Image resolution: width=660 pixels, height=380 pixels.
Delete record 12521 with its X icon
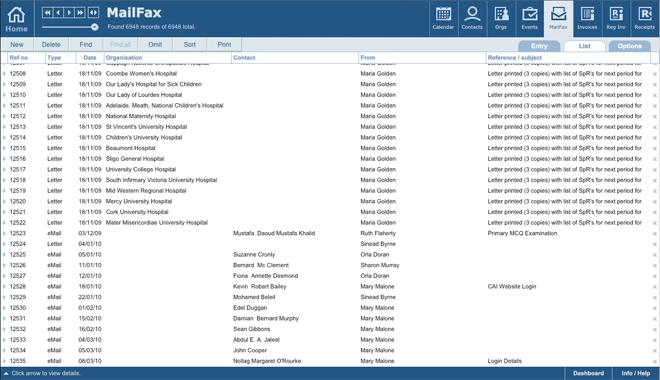[x=655, y=212]
